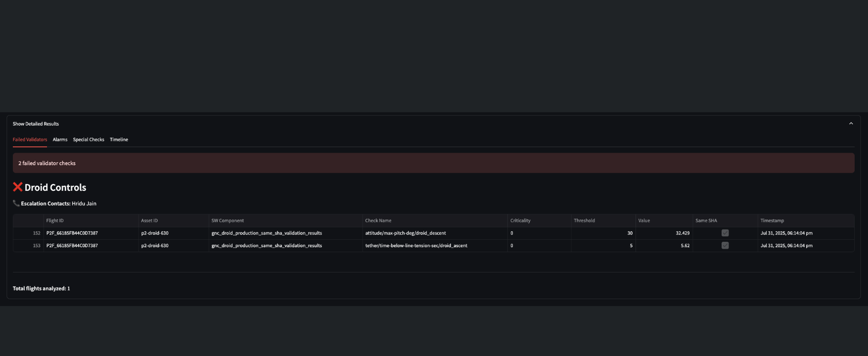This screenshot has width=868, height=356.
Task: Switch to the Alarms tab
Action: pyautogui.click(x=60, y=139)
